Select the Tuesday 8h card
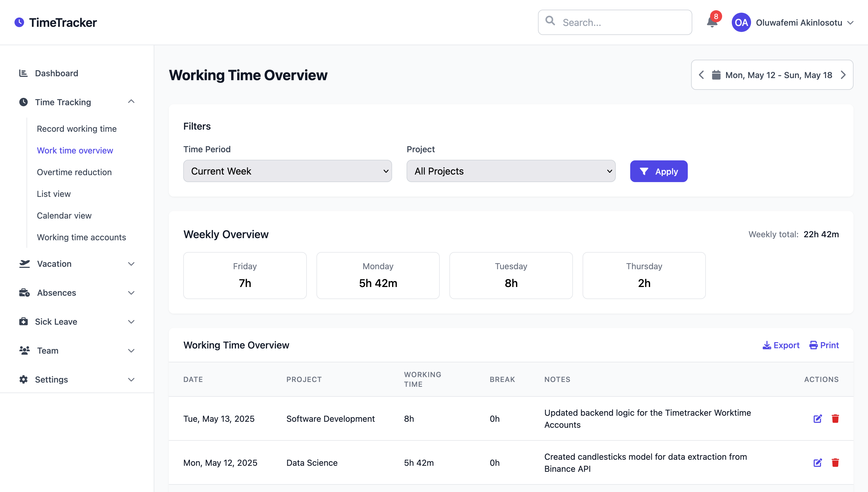The height and width of the screenshot is (492, 868). pos(511,276)
